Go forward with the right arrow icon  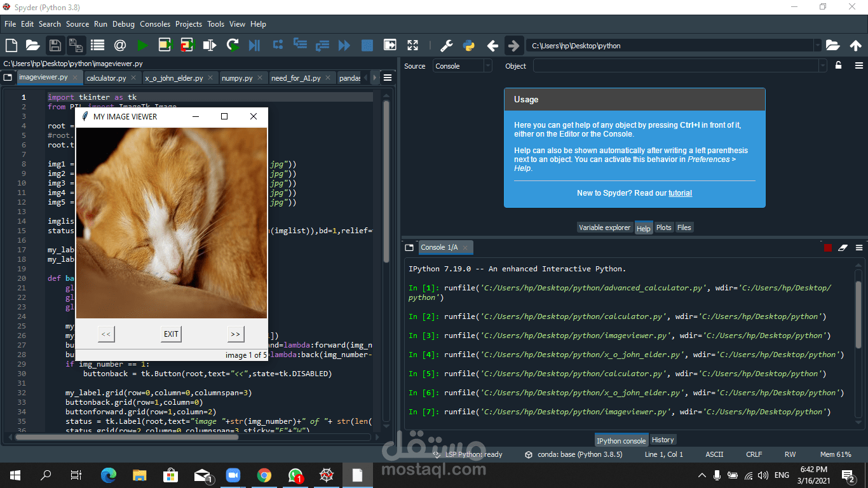coord(513,46)
